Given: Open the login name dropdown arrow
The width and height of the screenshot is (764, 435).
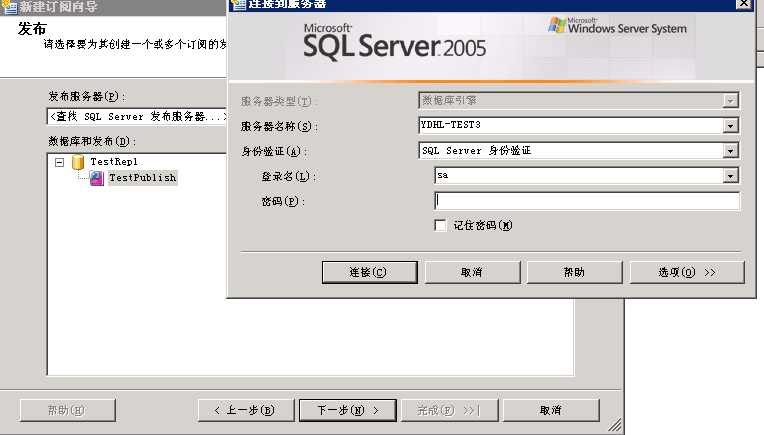Looking at the screenshot, I should click(730, 175).
